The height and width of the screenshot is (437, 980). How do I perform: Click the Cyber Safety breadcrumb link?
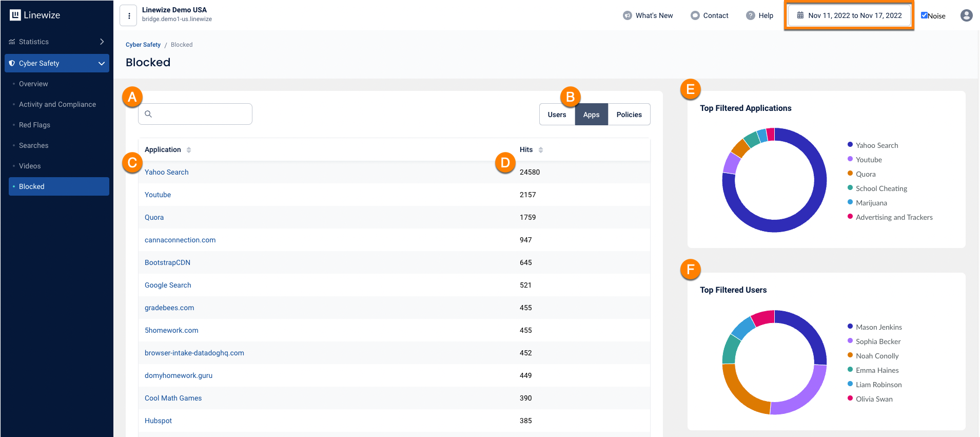pyautogui.click(x=143, y=45)
